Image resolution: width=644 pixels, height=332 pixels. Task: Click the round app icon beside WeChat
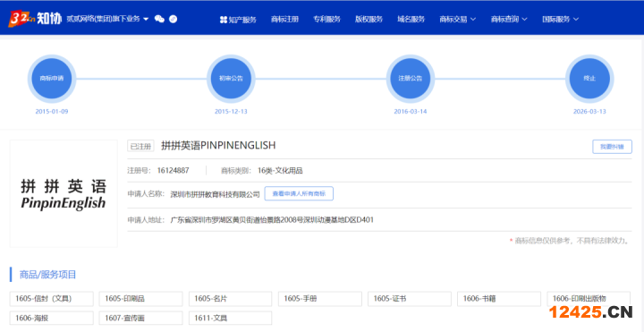173,19
